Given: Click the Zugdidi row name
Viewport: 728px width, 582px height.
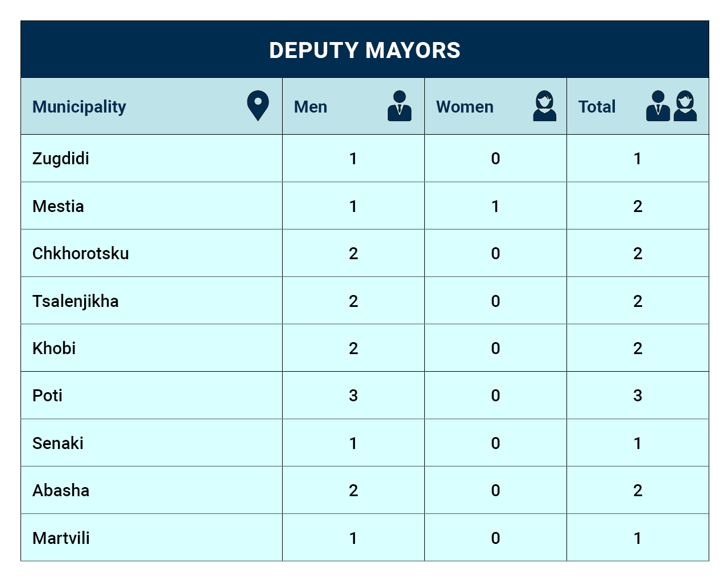Looking at the screenshot, I should pos(61,159).
